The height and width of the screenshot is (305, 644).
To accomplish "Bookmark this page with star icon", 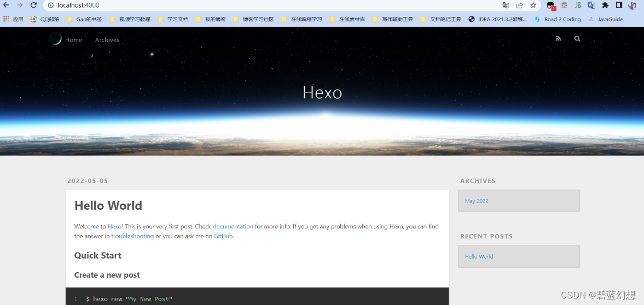I will coord(533,5).
